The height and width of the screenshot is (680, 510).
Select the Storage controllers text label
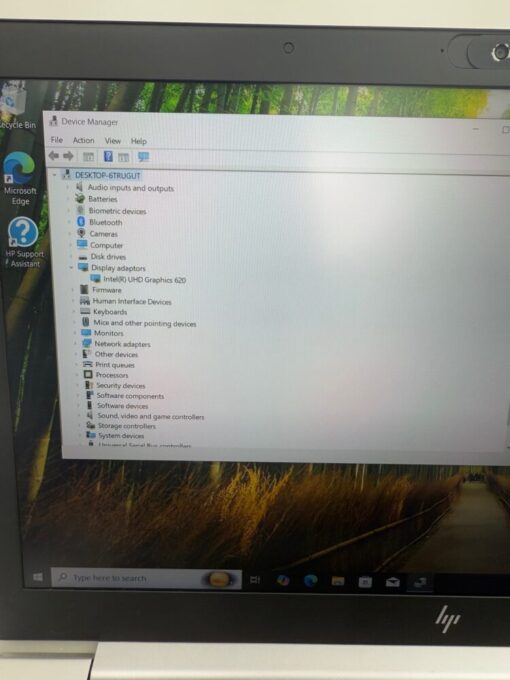pos(127,426)
